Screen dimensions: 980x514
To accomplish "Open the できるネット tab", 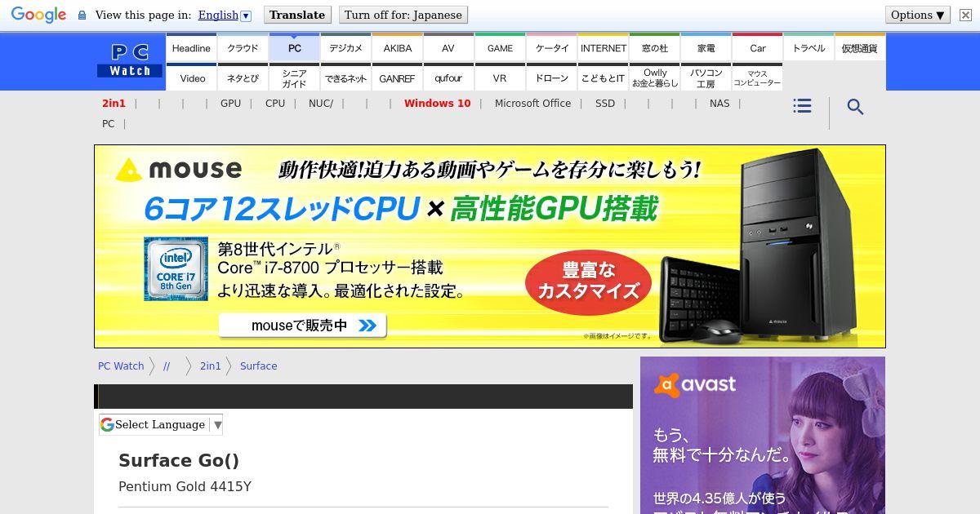I will [345, 78].
